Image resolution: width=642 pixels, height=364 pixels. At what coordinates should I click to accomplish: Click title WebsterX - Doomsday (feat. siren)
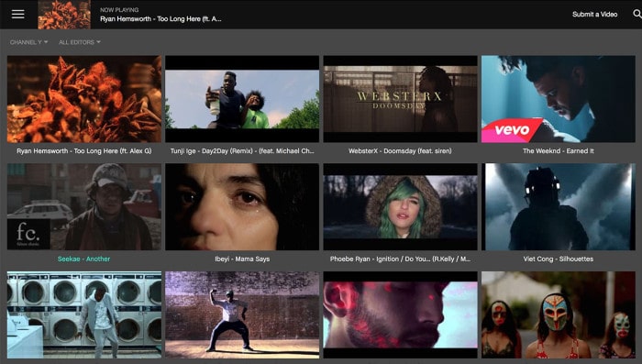coord(400,151)
